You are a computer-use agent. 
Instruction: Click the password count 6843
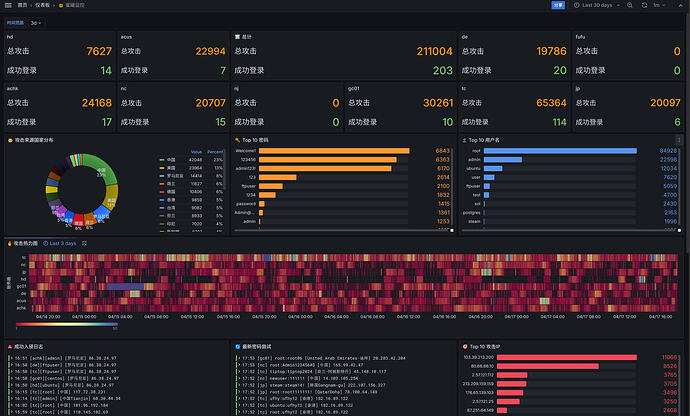click(x=443, y=151)
